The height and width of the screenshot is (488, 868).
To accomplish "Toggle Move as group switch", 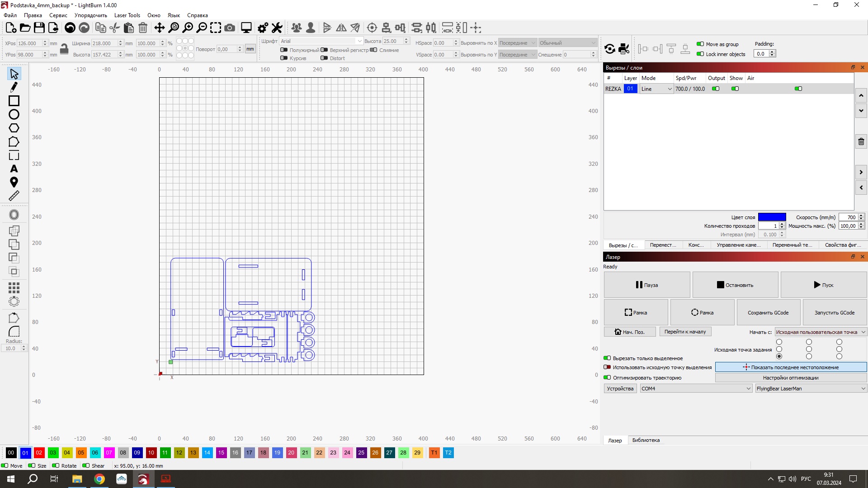I will [700, 44].
